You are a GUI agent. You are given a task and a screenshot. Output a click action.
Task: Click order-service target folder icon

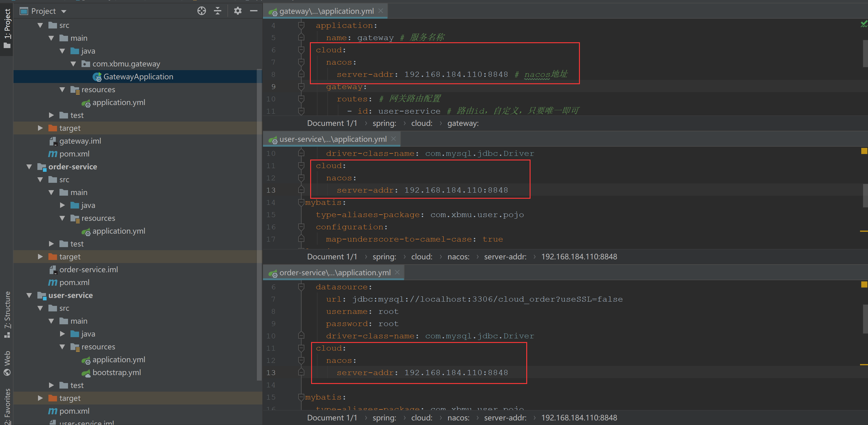click(53, 257)
